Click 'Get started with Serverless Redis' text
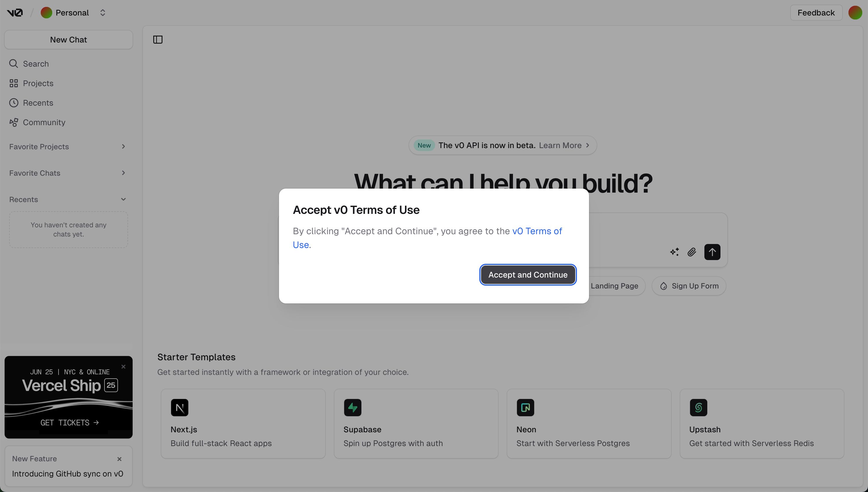This screenshot has height=492, width=868. (x=751, y=443)
